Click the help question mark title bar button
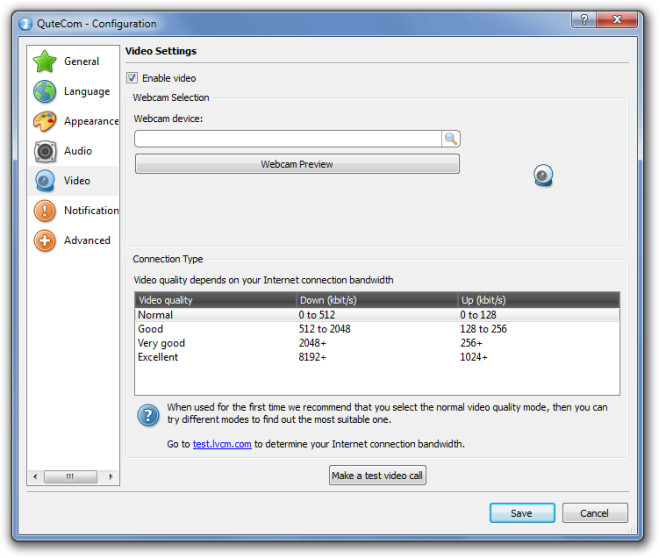The width and height of the screenshot is (660, 558). coord(583,19)
